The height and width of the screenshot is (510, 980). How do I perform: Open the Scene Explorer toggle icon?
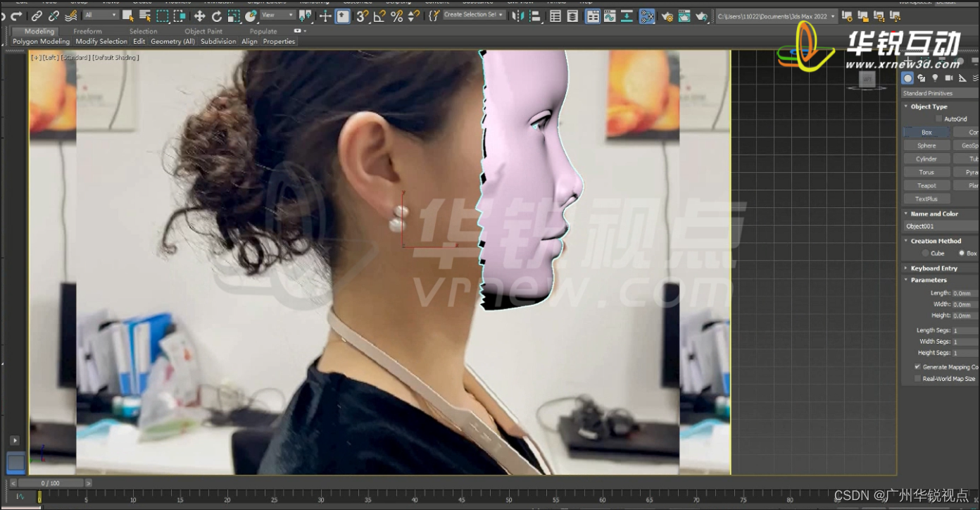[x=555, y=15]
